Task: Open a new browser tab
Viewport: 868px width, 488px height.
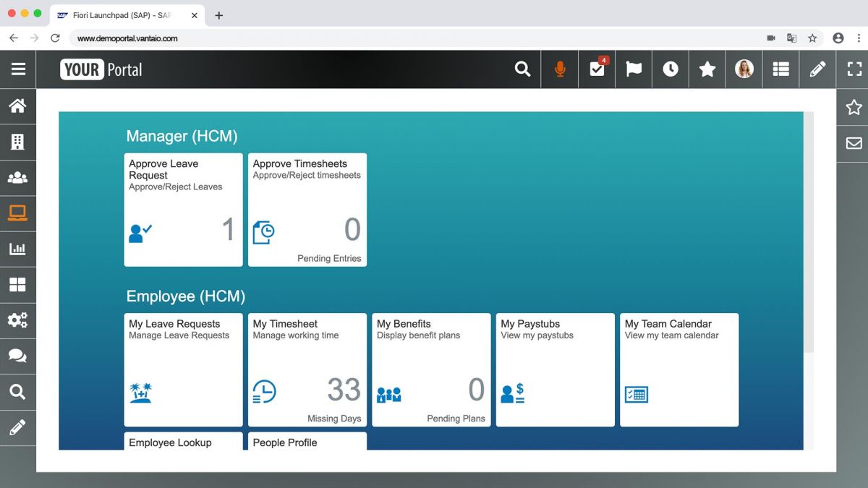Action: pyautogui.click(x=219, y=15)
